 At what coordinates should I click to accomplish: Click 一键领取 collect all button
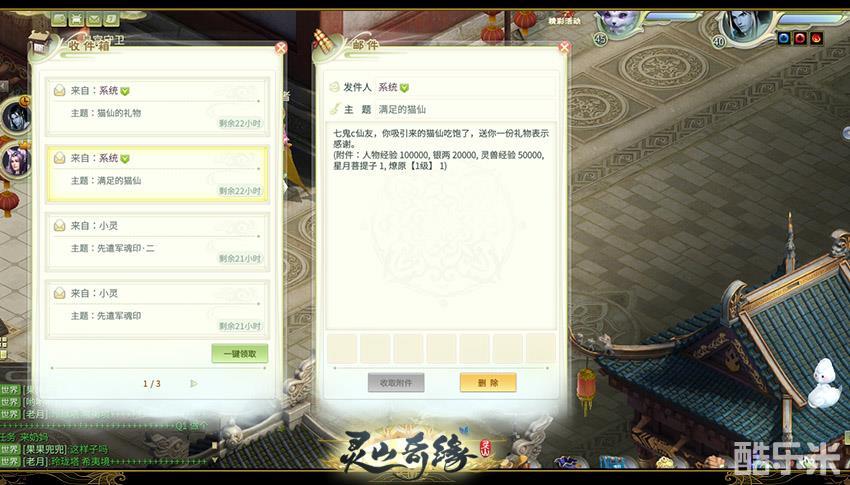click(x=240, y=354)
